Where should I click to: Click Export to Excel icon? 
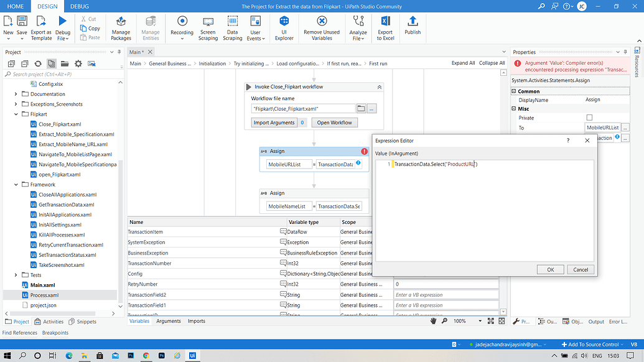click(x=385, y=29)
